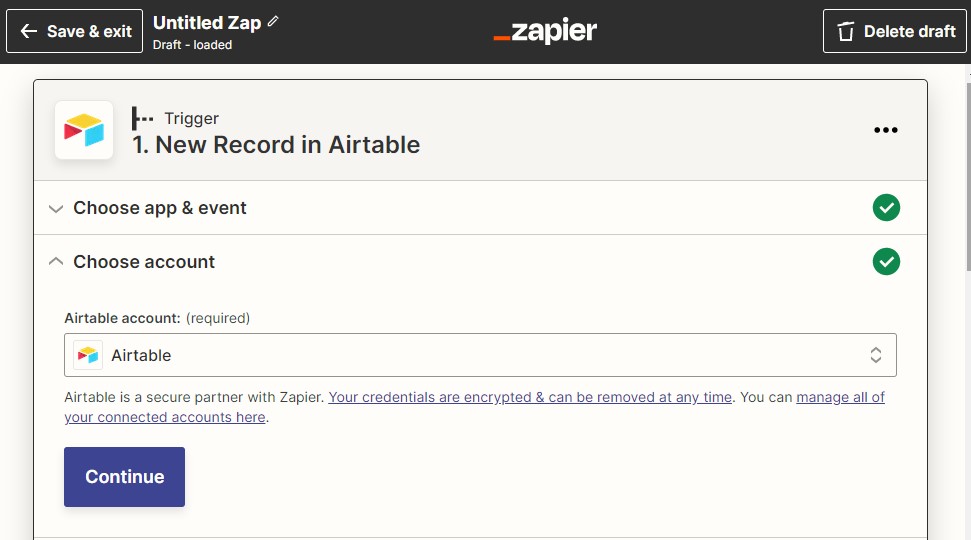This screenshot has width=971, height=540.
Task: Click the Continue button
Action: pyautogui.click(x=124, y=477)
